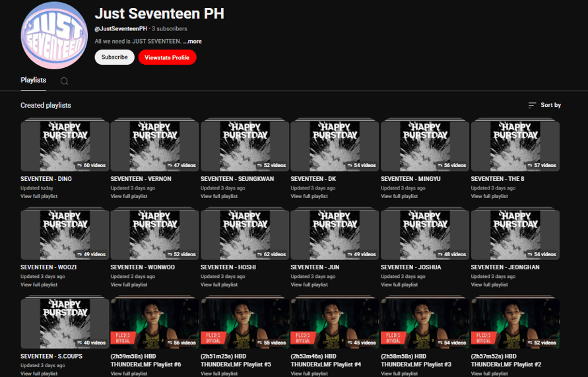Screen dimensions: 588x377
Task: Open the SEVENTEEN - MINGYU playlist thumbnail
Action: (425, 146)
